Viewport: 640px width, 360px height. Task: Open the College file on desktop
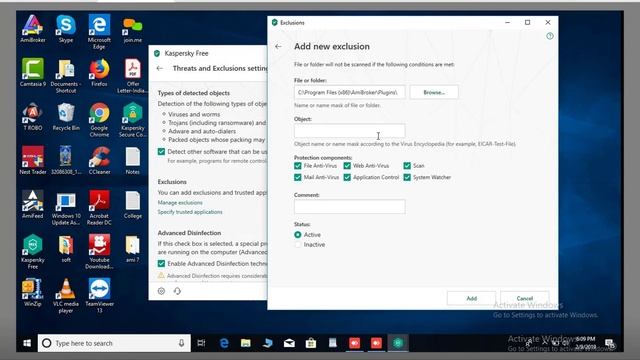click(133, 204)
